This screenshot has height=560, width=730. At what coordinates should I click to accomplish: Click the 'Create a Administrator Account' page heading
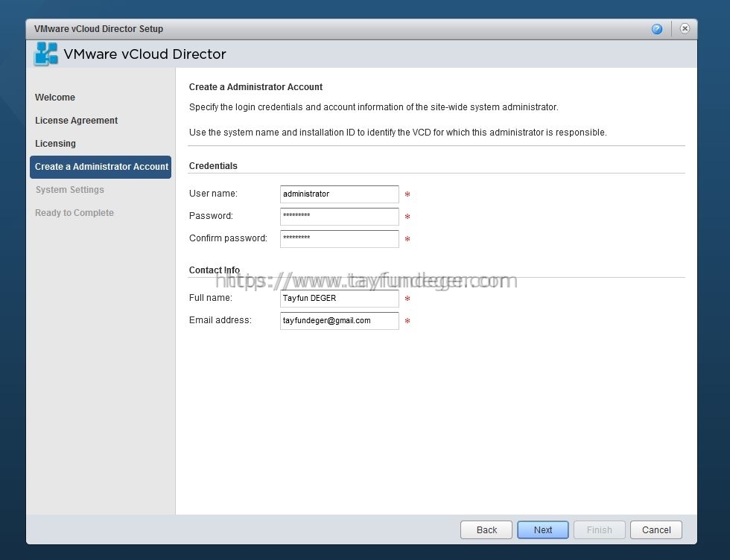(256, 87)
